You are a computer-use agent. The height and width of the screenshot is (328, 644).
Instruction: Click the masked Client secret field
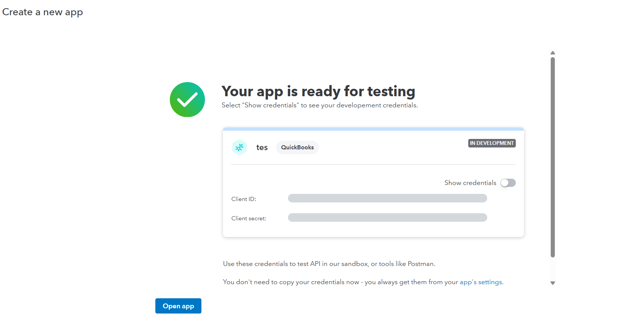click(387, 218)
